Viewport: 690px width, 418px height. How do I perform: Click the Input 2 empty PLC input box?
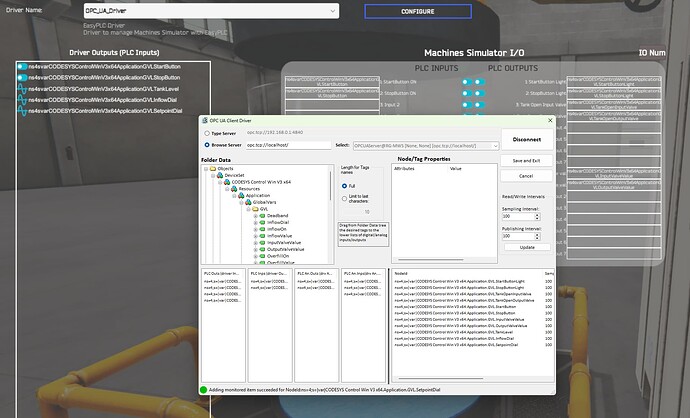[x=332, y=105]
